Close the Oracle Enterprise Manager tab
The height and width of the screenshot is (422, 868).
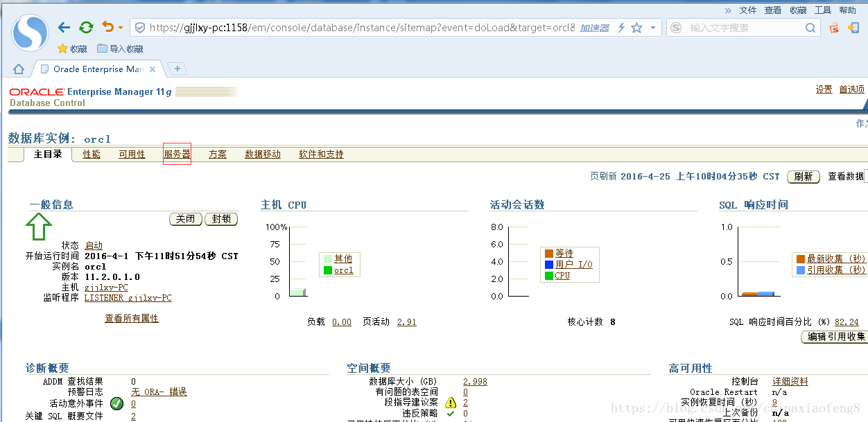click(153, 69)
